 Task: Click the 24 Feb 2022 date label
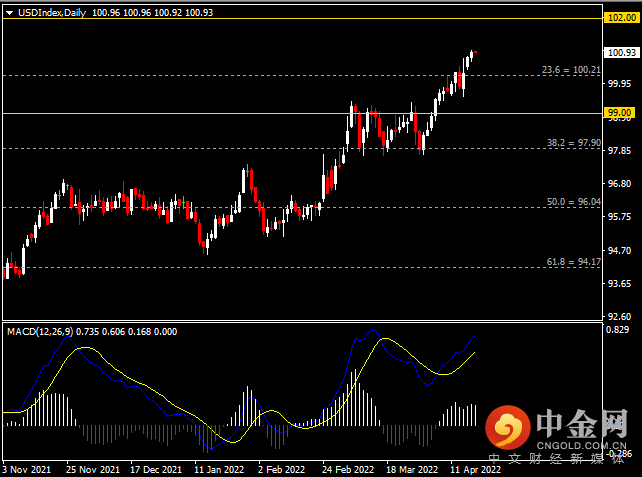[x=348, y=470]
